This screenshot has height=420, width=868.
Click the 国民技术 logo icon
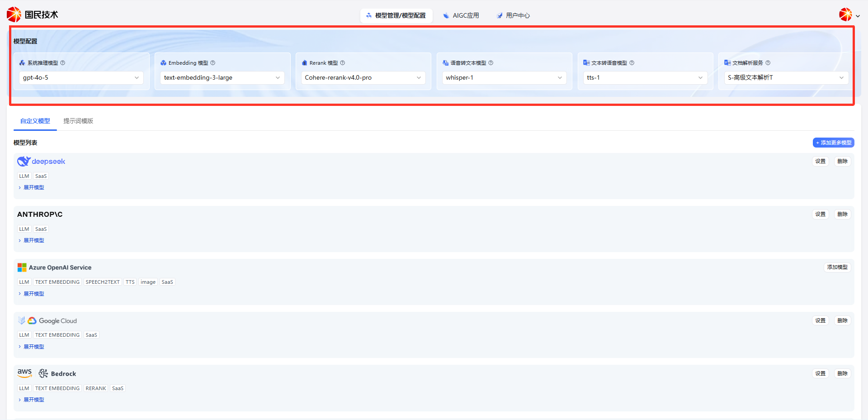coord(14,14)
